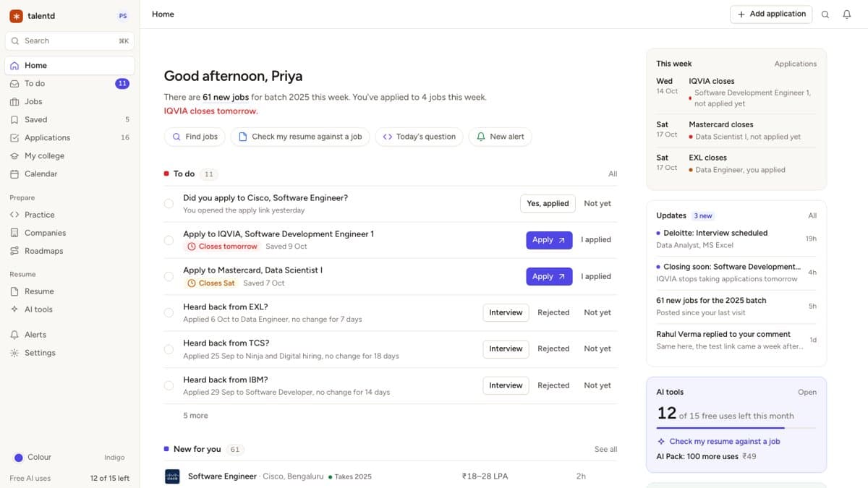The width and height of the screenshot is (868, 488).
Task: Click the Add application button
Action: [x=771, y=14]
